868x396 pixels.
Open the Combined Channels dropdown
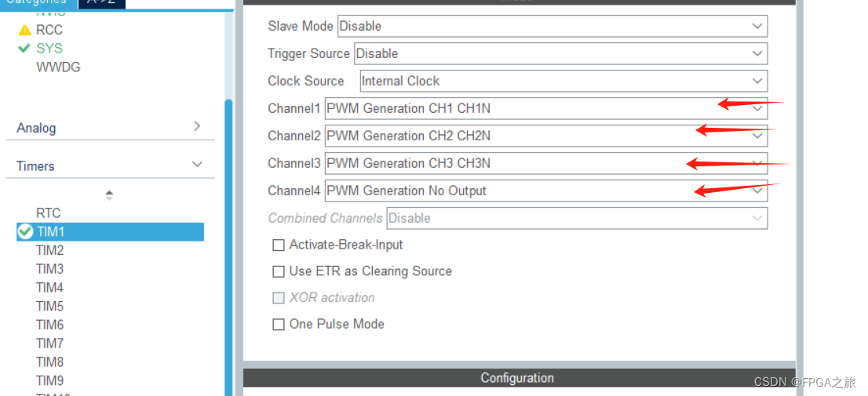tap(577, 218)
